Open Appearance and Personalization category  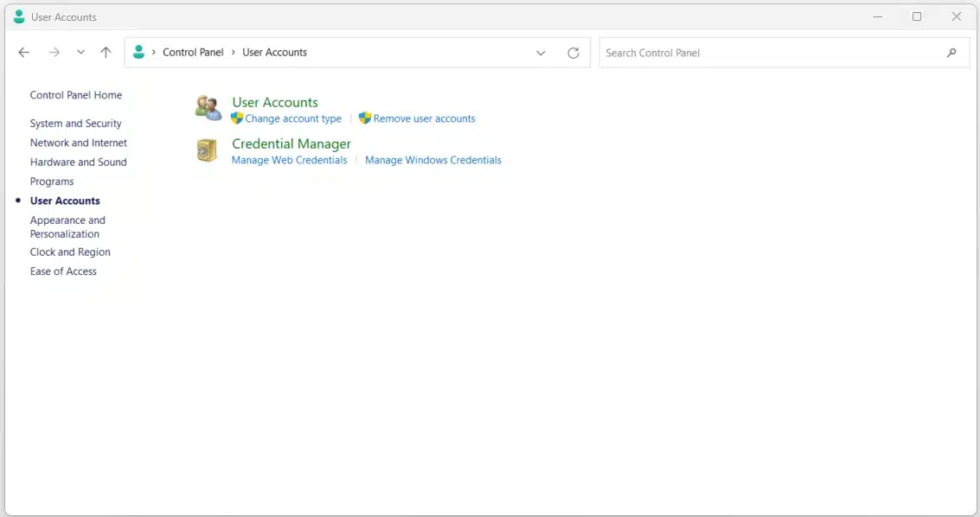click(x=67, y=227)
